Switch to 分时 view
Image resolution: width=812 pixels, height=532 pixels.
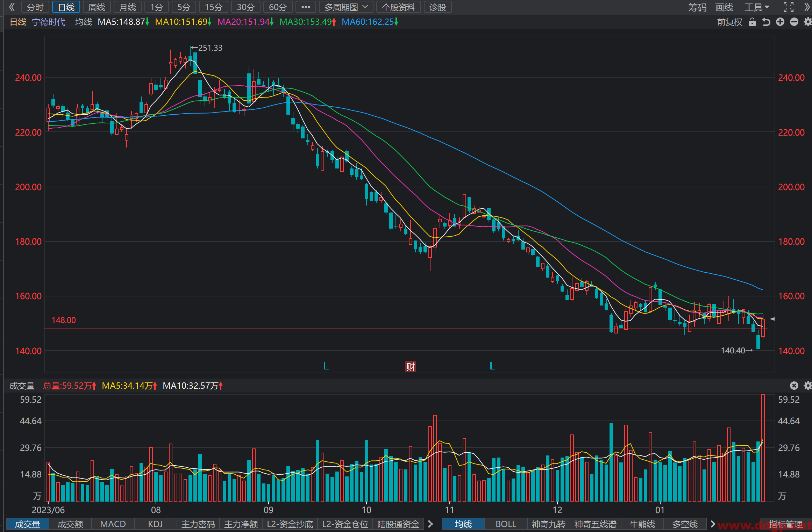(x=35, y=7)
